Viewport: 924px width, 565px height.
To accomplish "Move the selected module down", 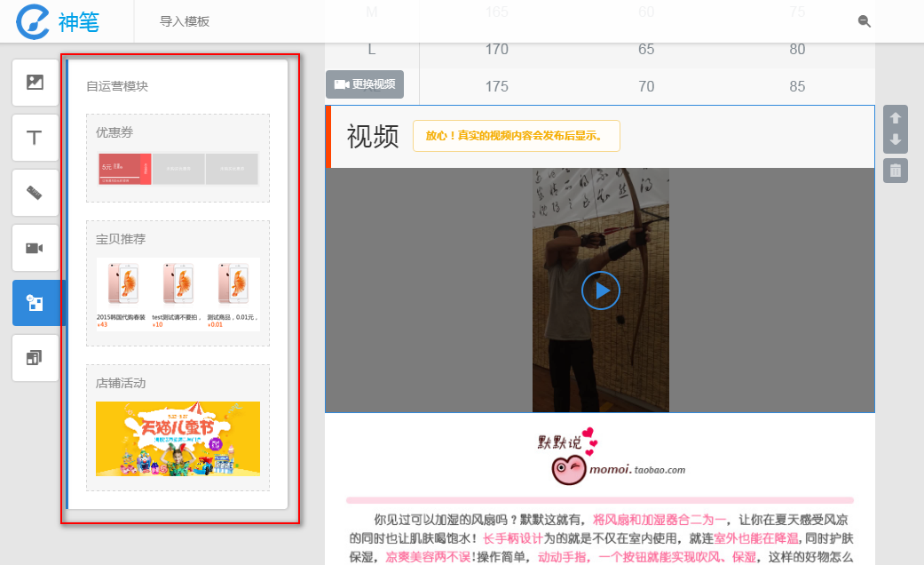I will [x=896, y=140].
